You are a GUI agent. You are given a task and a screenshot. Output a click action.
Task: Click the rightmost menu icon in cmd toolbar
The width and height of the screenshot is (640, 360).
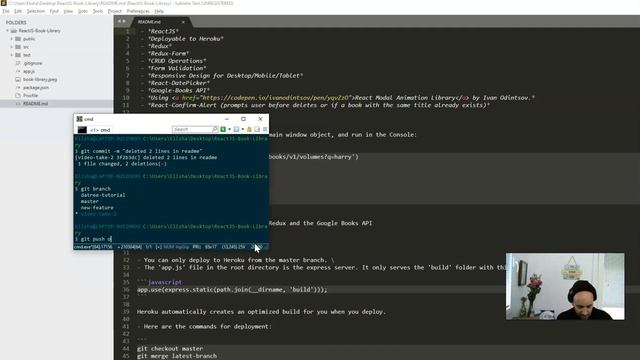(x=265, y=129)
